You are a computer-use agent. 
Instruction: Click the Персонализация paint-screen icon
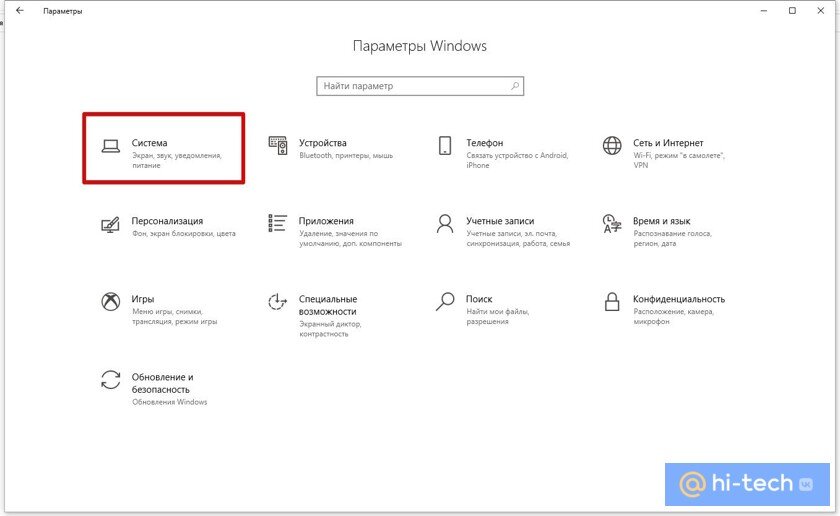pyautogui.click(x=110, y=225)
